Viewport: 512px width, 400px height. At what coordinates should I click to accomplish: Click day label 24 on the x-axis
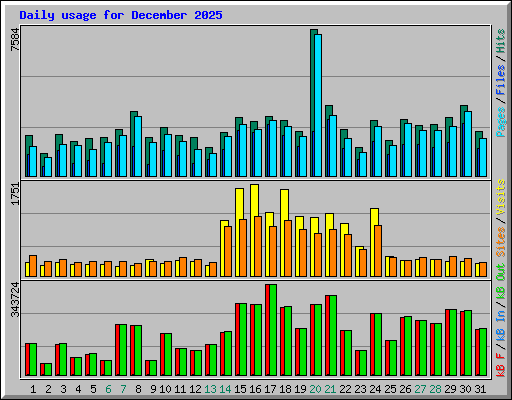coord(375,389)
